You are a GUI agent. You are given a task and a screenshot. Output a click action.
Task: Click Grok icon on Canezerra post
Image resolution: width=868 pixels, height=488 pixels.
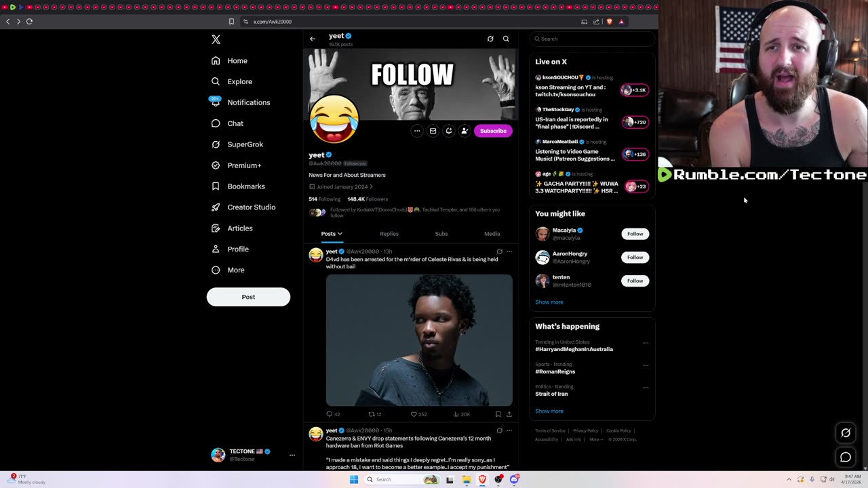[500, 430]
